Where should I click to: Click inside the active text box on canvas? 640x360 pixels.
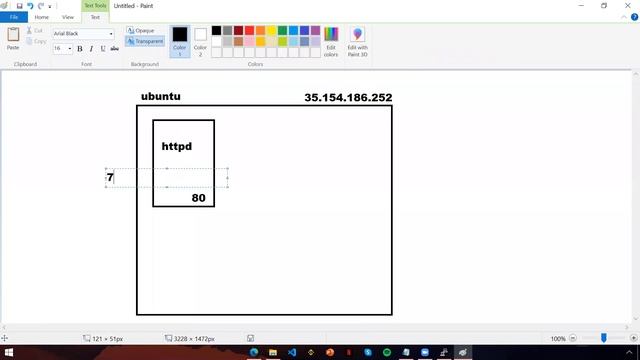coord(167,178)
